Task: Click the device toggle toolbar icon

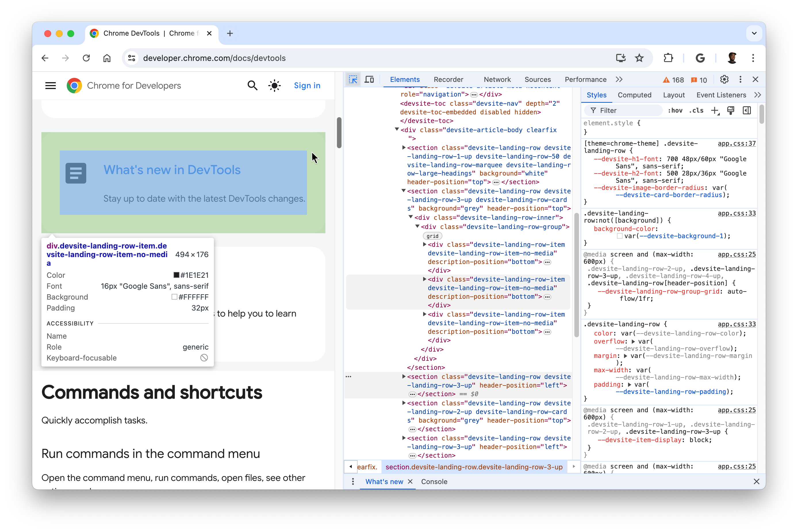Action: click(370, 79)
